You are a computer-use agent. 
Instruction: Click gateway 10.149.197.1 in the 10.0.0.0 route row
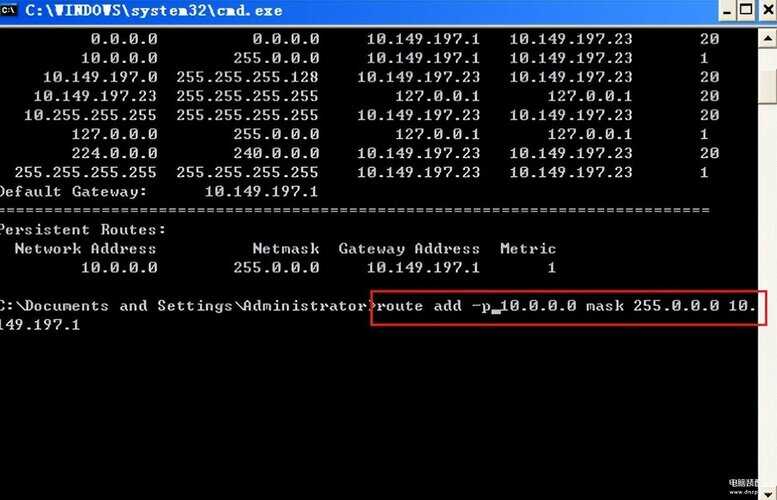point(423,58)
